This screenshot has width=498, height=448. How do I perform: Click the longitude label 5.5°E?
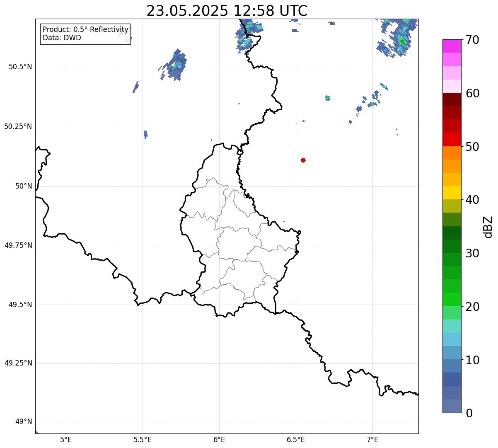click(x=143, y=440)
